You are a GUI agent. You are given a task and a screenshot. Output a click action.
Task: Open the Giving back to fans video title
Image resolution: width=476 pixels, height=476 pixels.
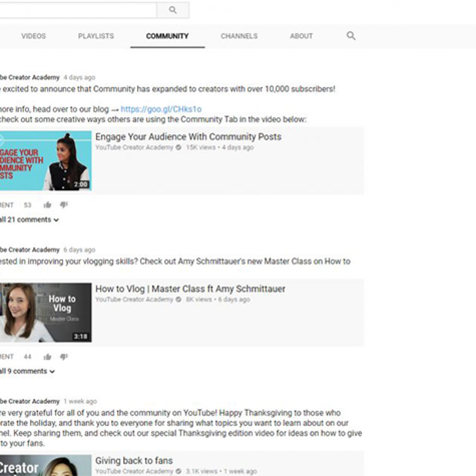pos(134,461)
